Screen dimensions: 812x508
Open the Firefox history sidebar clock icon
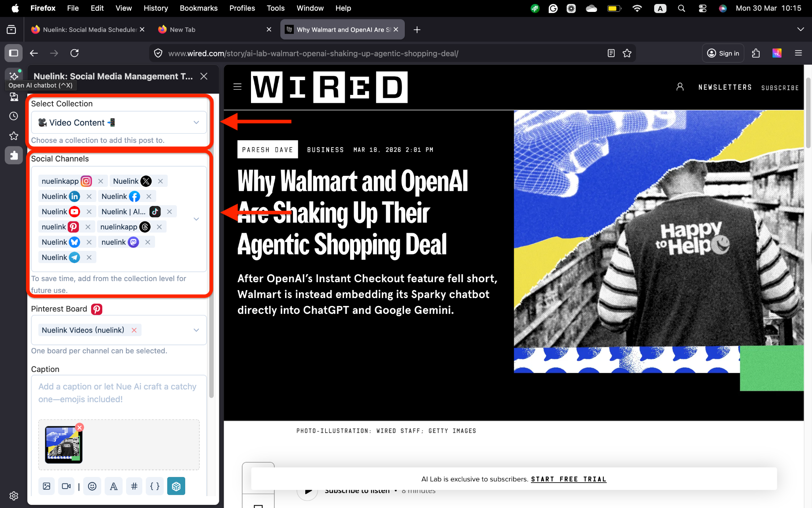pyautogui.click(x=14, y=116)
